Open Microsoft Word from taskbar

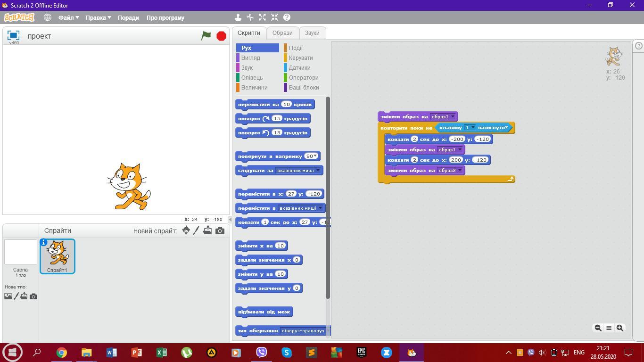[x=112, y=353]
